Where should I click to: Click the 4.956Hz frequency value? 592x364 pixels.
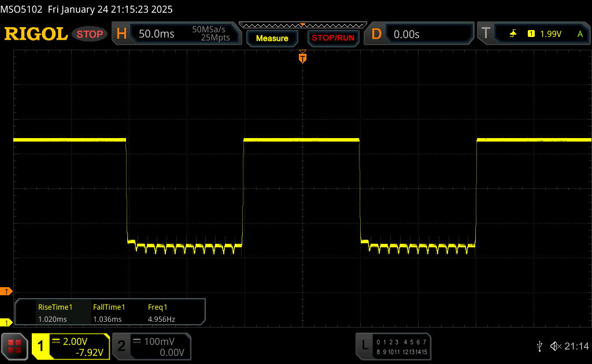tap(161, 319)
